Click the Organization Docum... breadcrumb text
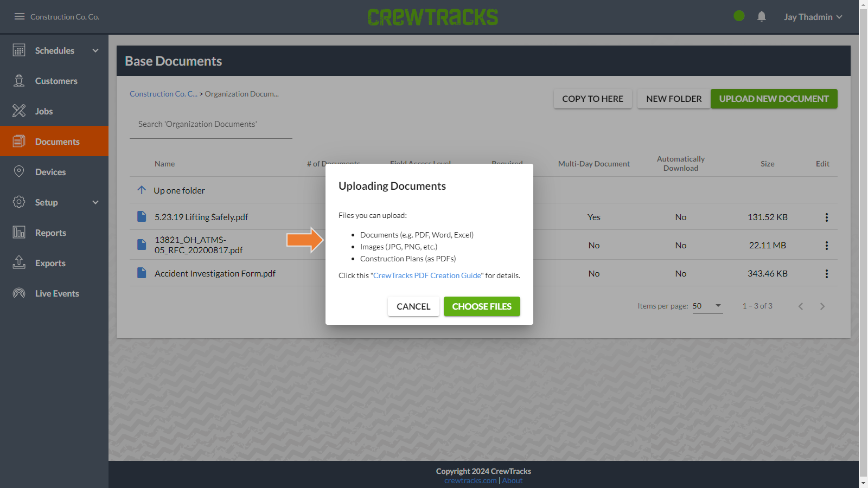This screenshot has height=488, width=868. (242, 94)
